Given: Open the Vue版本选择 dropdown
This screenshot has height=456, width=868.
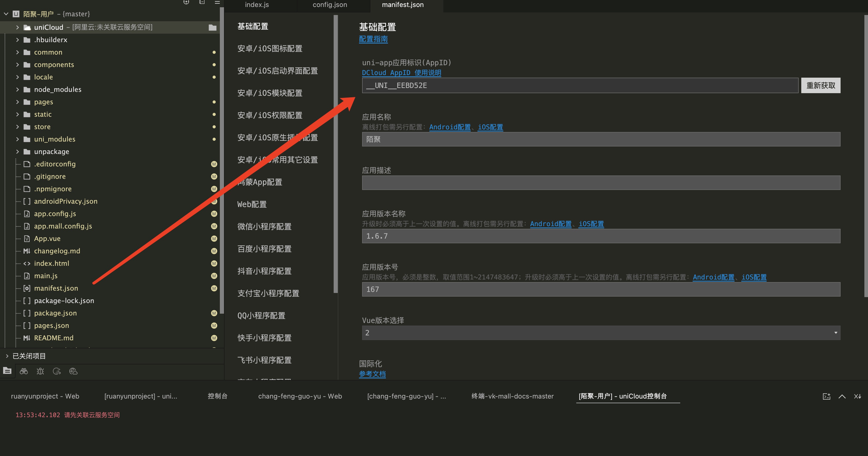Looking at the screenshot, I should 601,333.
